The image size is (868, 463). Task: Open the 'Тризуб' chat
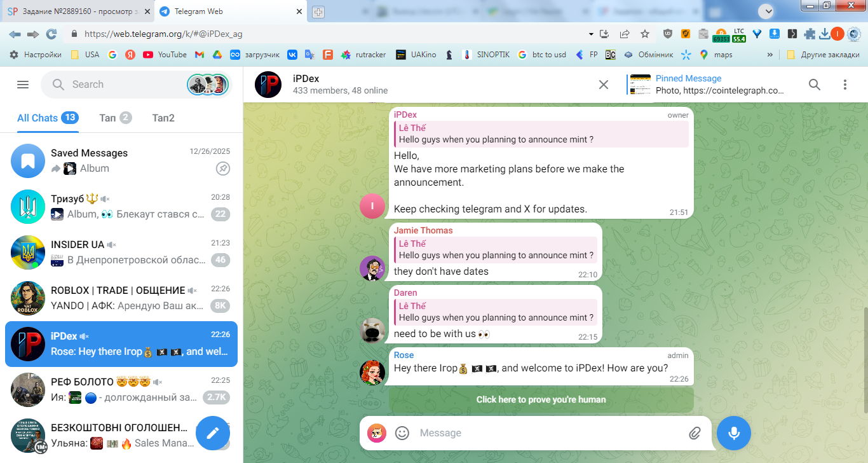coord(121,207)
